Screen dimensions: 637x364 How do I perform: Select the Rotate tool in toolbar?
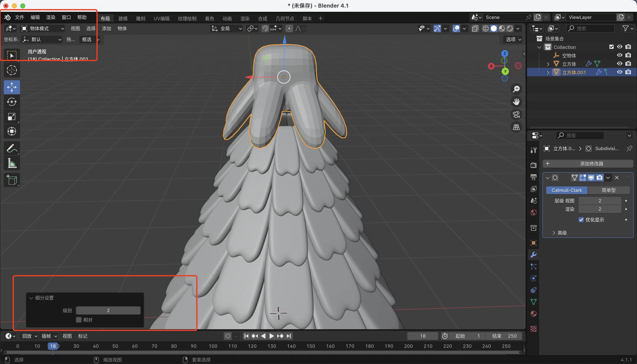pos(12,102)
